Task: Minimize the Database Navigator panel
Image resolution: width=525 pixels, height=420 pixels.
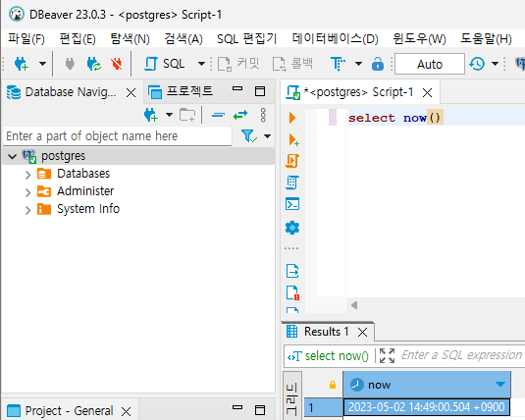Action: click(237, 88)
